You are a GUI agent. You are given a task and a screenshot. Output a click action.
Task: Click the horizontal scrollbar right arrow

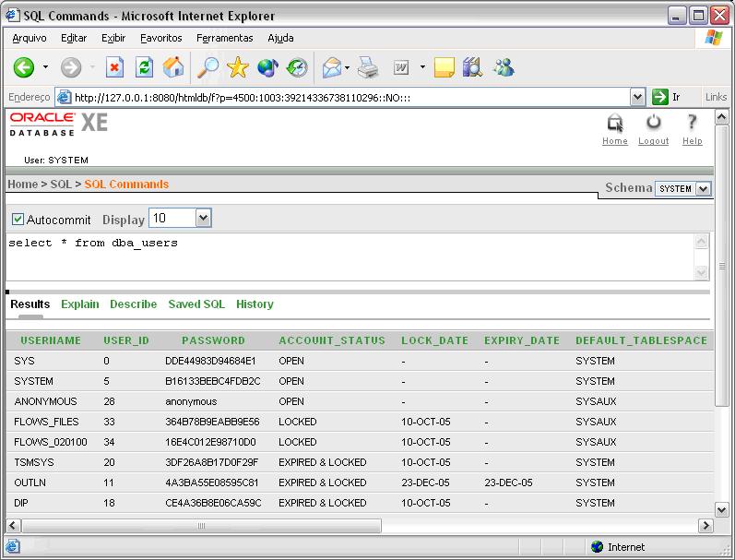point(706,525)
